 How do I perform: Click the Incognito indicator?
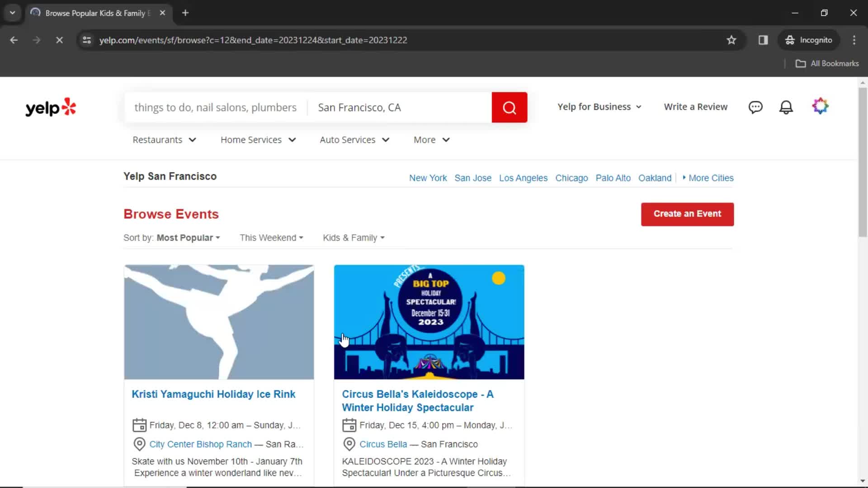(x=809, y=40)
